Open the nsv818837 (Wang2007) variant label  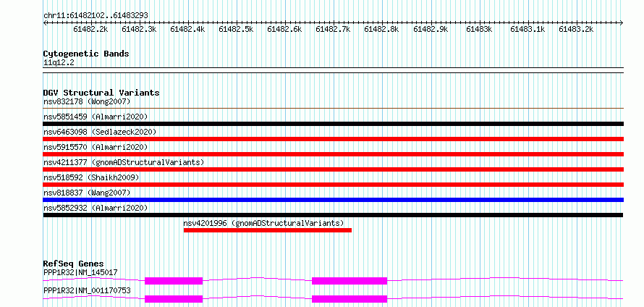87,193
